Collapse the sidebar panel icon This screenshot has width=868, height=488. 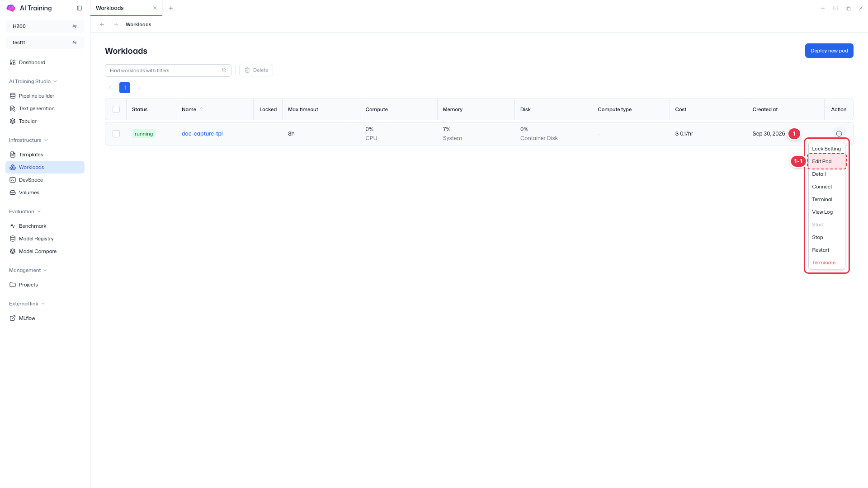pyautogui.click(x=80, y=8)
